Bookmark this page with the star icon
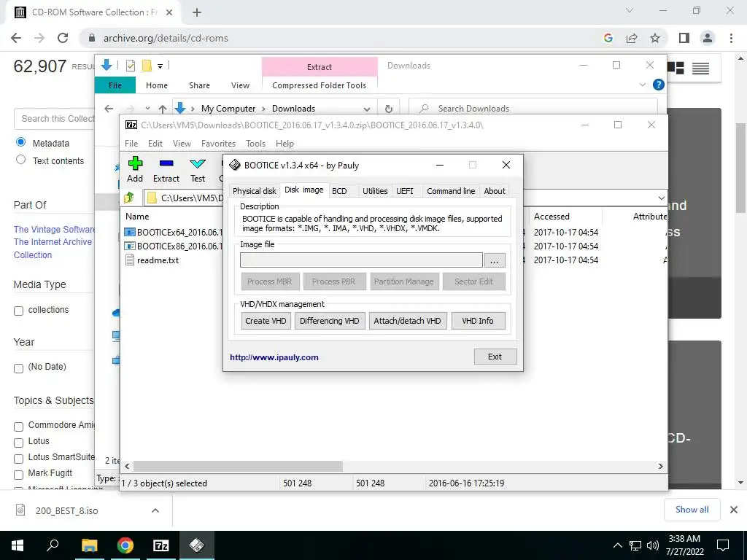The height and width of the screenshot is (560, 747). [x=655, y=38]
